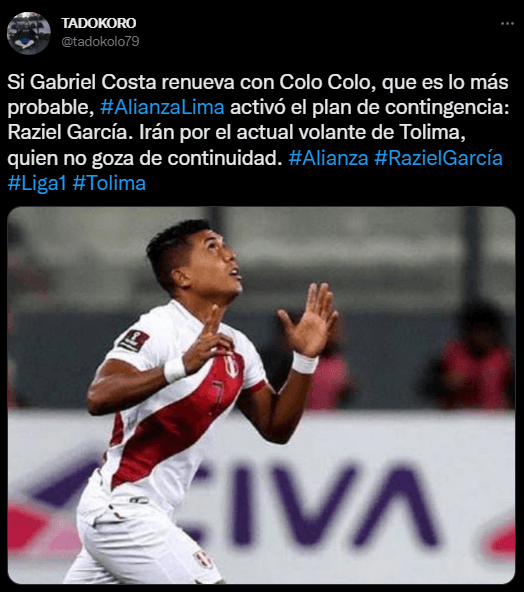
Task: Click the phrase "quien no goza de continuidad"
Action: (145, 158)
